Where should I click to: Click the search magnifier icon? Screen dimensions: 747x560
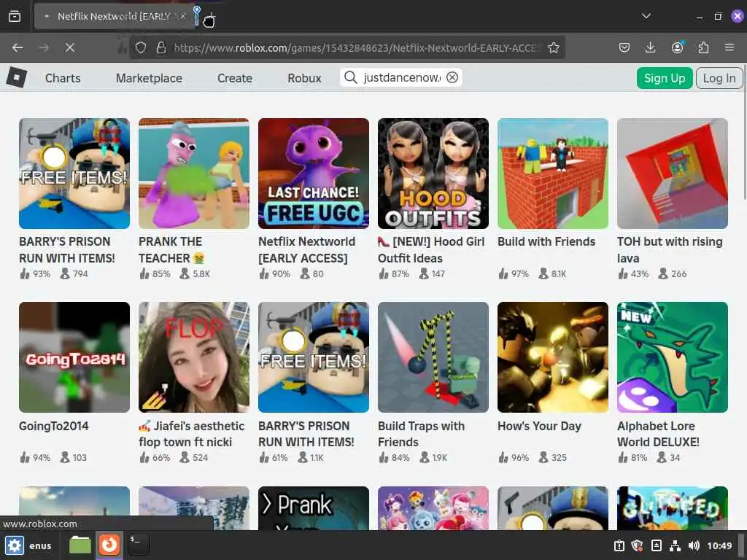pyautogui.click(x=350, y=77)
